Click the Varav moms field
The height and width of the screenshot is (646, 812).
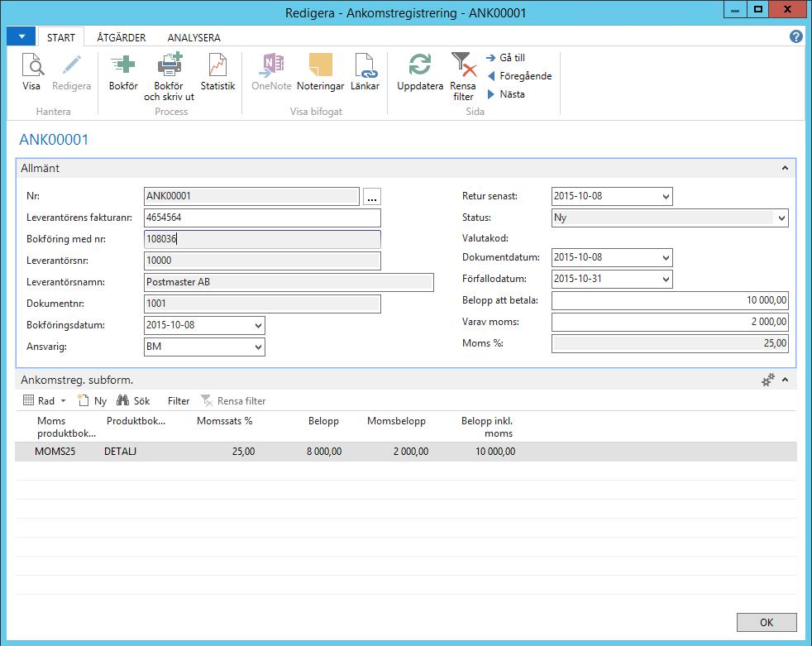click(x=670, y=322)
